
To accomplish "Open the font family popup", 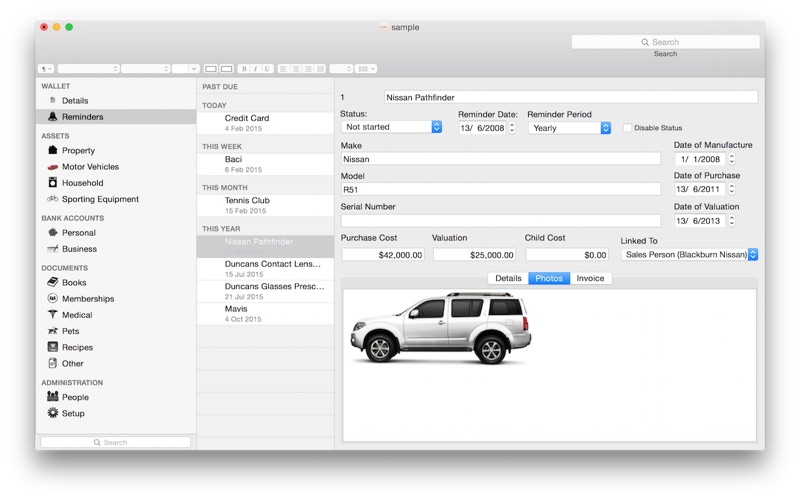I will [88, 69].
